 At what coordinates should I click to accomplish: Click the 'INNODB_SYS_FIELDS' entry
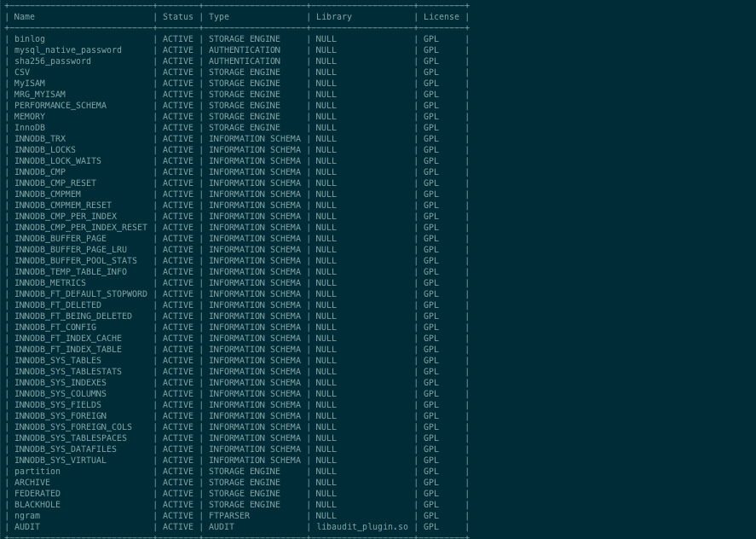[58, 405]
